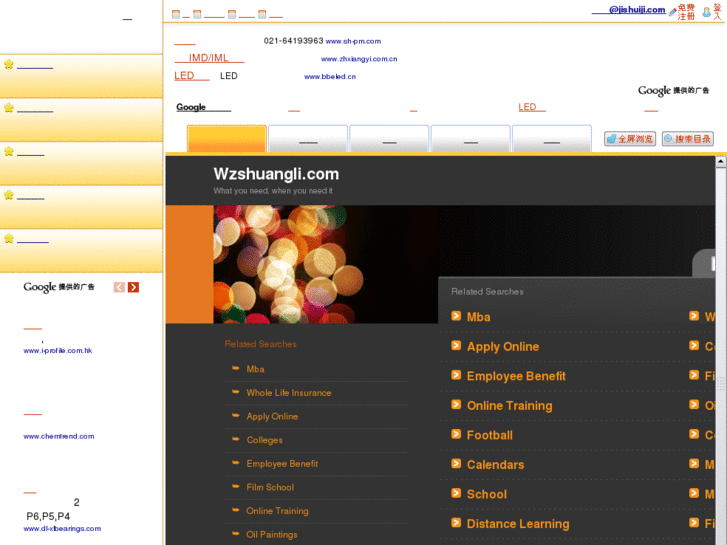Click the third star icon in left sidebar
727x545 pixels.
pyautogui.click(x=9, y=151)
